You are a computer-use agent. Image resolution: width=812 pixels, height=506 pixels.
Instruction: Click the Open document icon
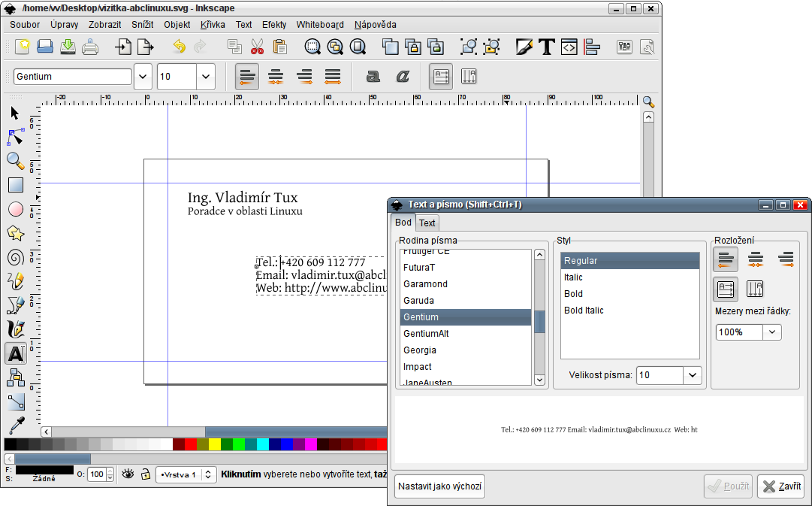point(45,47)
